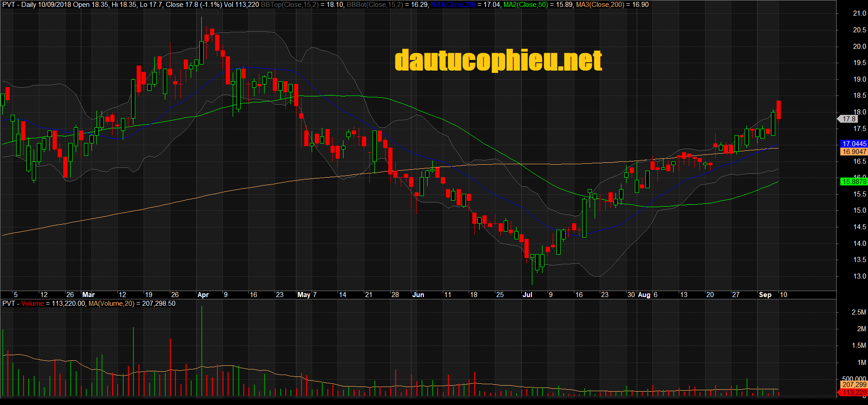Viewport: 868px width, 405px height.
Task: Select the MA(Volume,20) = 207,298.50 label
Action: 132,304
